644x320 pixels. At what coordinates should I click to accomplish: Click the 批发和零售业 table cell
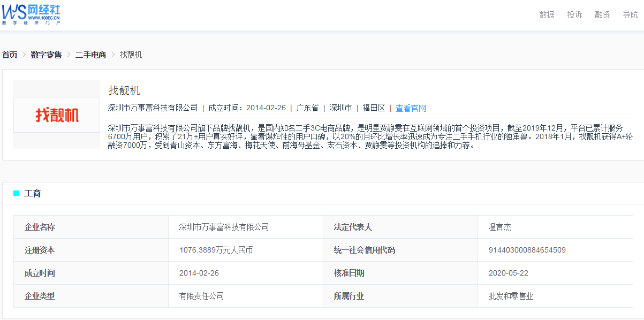(x=511, y=296)
